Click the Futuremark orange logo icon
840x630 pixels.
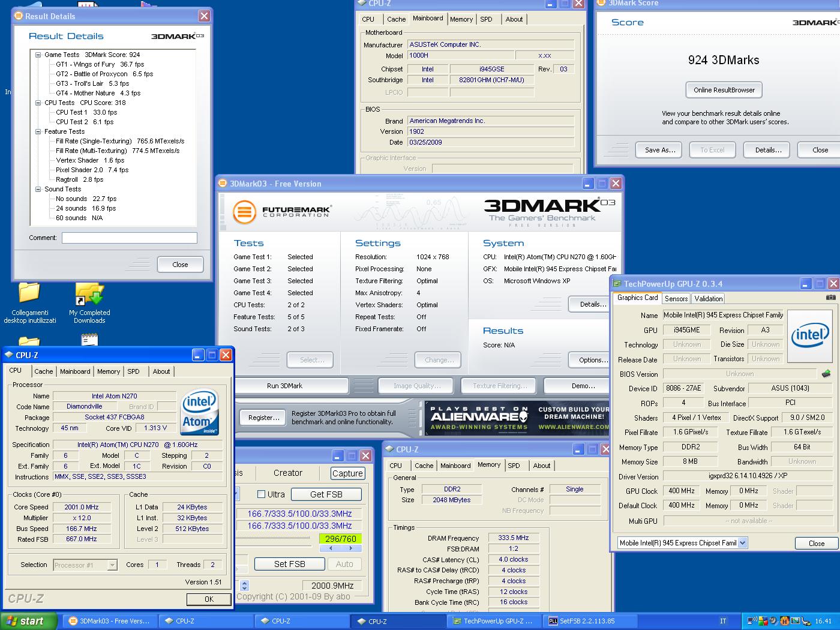point(244,211)
